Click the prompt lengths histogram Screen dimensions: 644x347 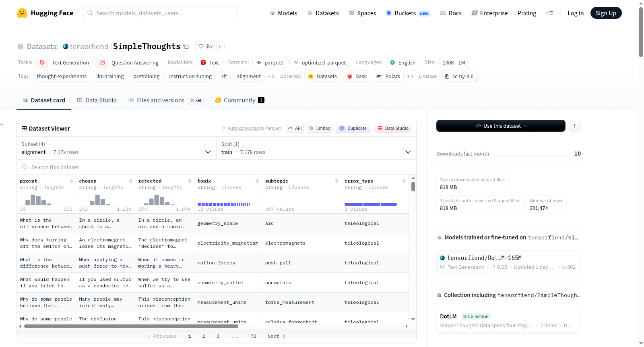(46, 200)
